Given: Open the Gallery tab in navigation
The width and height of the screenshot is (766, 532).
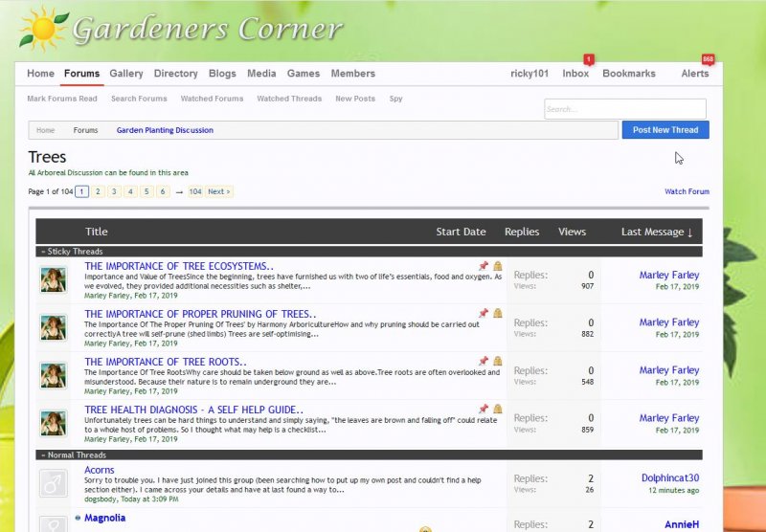Looking at the screenshot, I should click(x=126, y=74).
